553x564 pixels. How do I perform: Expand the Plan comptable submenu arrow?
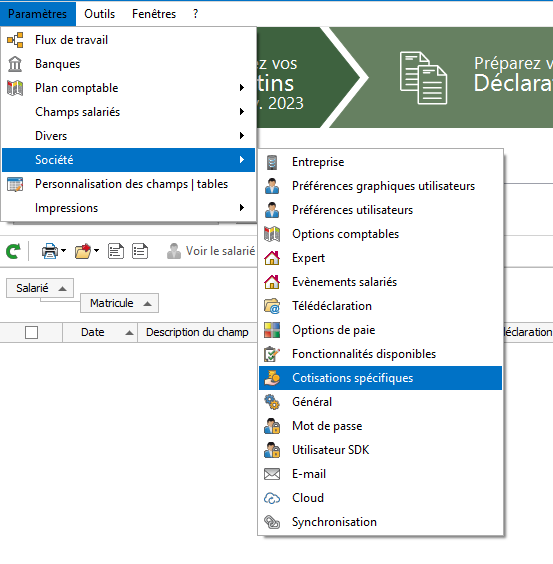[x=242, y=88]
